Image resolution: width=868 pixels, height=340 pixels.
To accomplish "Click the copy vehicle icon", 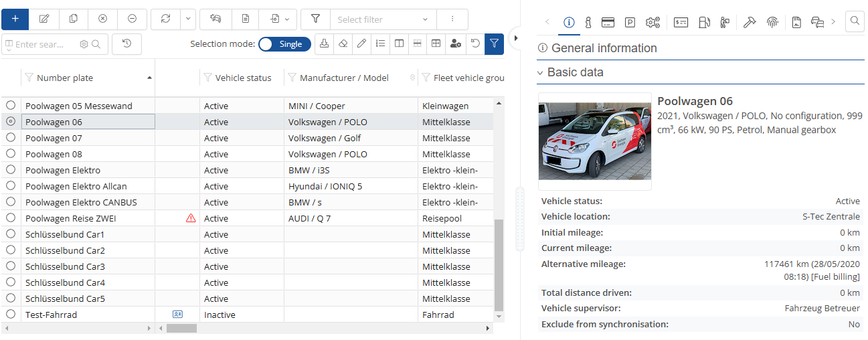I will (73, 19).
